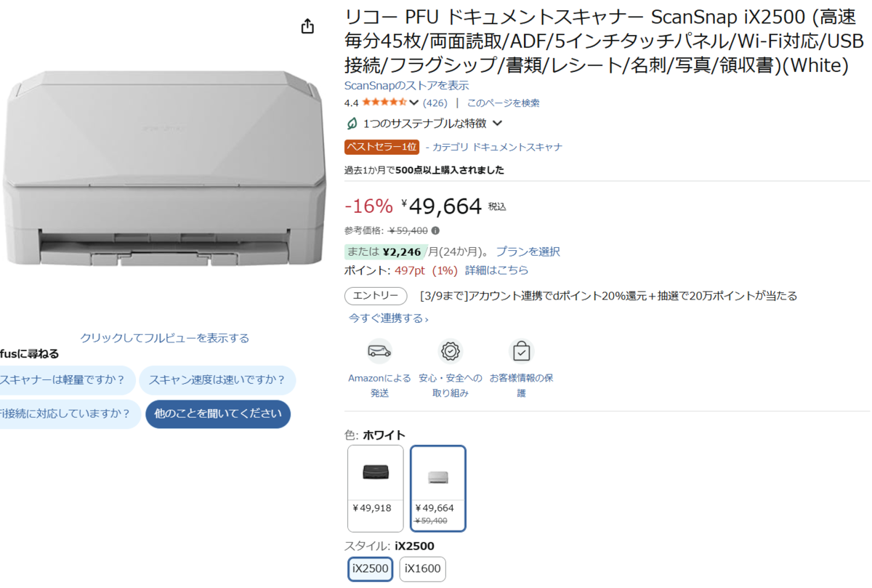This screenshot has width=872, height=588.
Task: Click the green sustainability leaf icon
Action: [x=352, y=123]
